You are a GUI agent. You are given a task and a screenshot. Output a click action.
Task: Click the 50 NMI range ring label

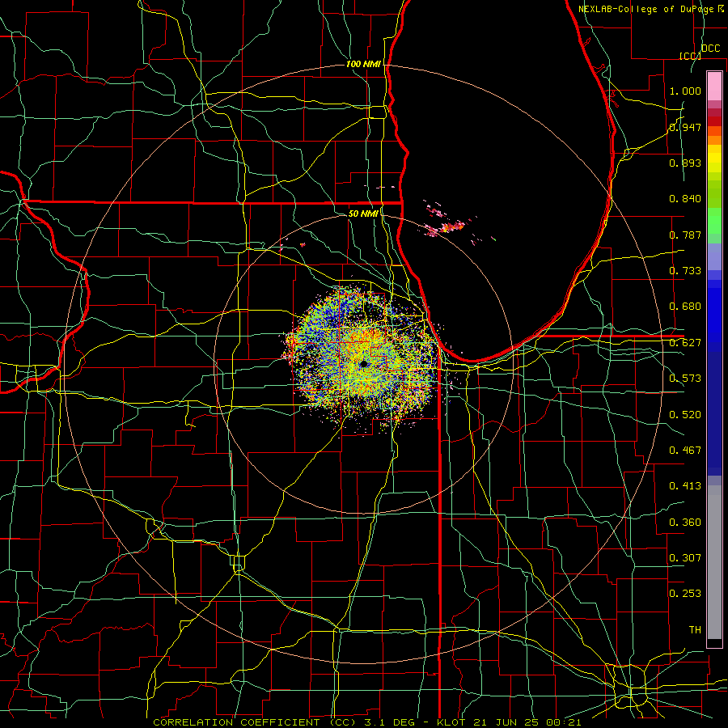(x=363, y=214)
